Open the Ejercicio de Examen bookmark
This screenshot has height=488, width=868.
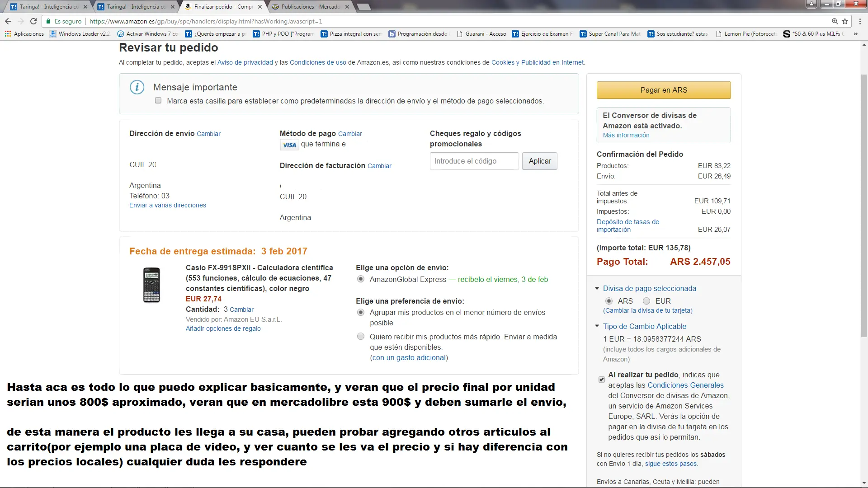coord(542,34)
